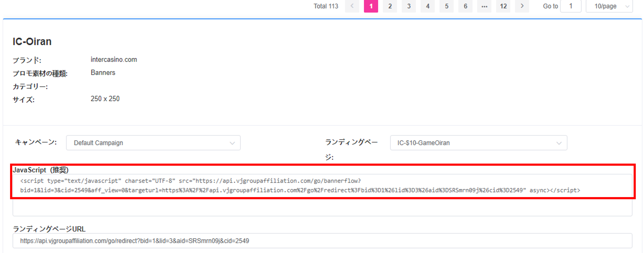Jump to page 5
Screen dimensions: 644x253
click(x=446, y=6)
